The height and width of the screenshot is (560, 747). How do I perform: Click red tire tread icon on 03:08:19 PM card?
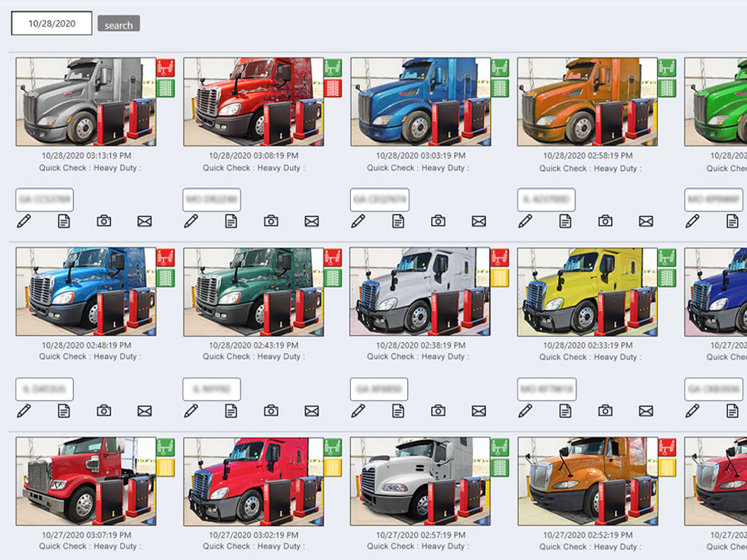click(x=333, y=88)
